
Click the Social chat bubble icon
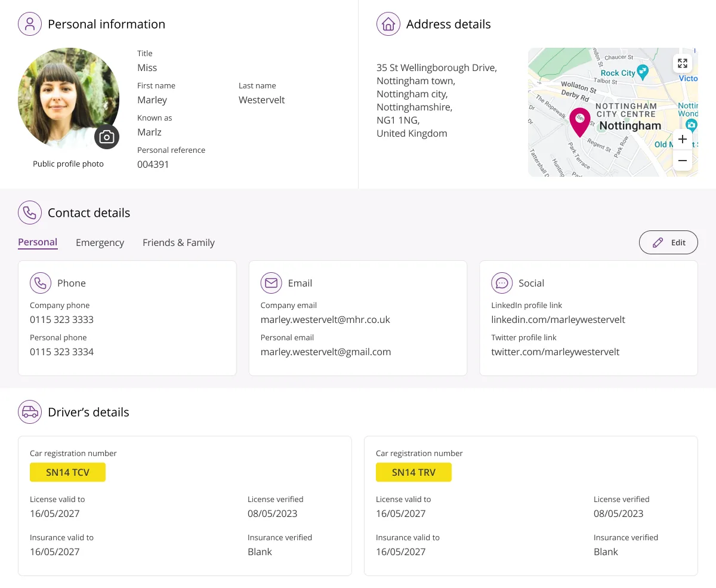click(502, 283)
